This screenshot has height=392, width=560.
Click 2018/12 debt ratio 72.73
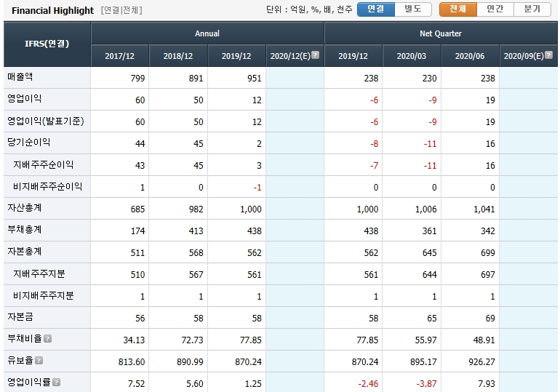192,340
